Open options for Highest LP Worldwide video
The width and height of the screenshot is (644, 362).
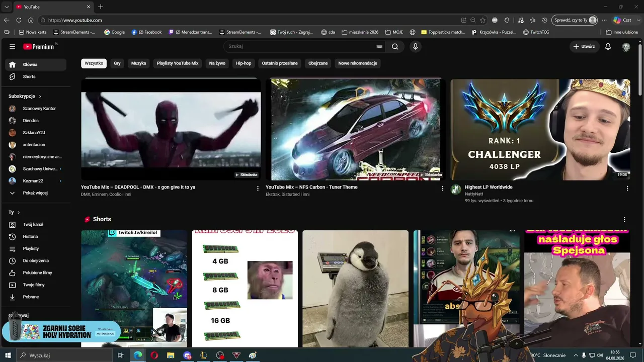tap(627, 189)
